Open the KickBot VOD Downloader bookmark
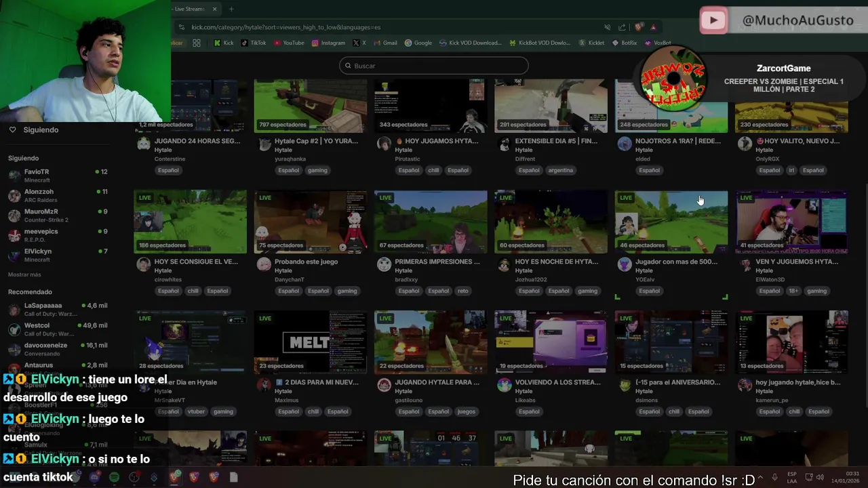This screenshot has height=488, width=868. pyautogui.click(x=540, y=43)
